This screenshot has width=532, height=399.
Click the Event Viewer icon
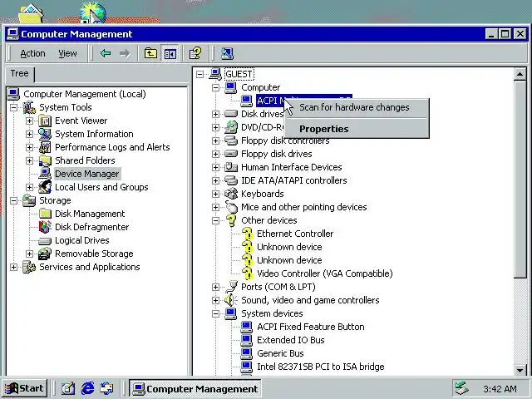(x=45, y=121)
